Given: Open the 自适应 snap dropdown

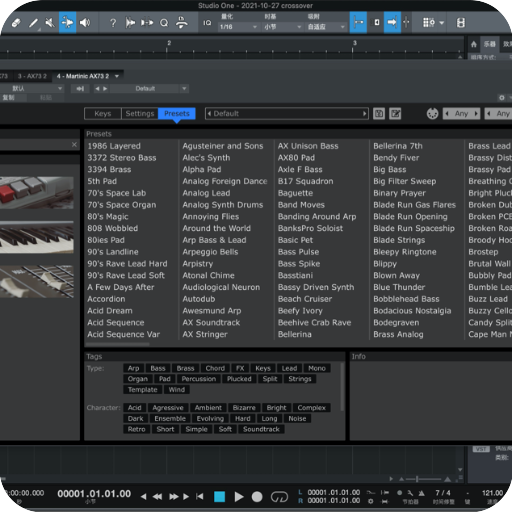Looking at the screenshot, I should 326,27.
